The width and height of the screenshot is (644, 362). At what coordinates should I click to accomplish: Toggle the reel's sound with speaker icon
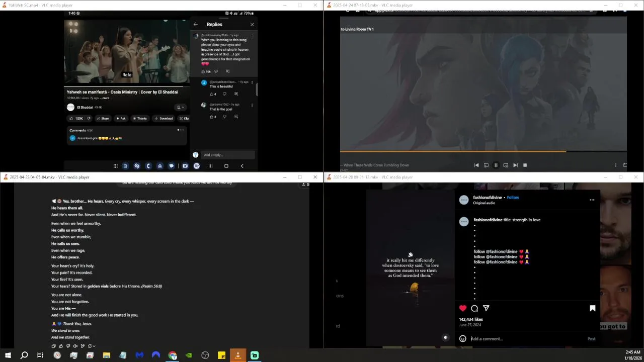(445, 338)
